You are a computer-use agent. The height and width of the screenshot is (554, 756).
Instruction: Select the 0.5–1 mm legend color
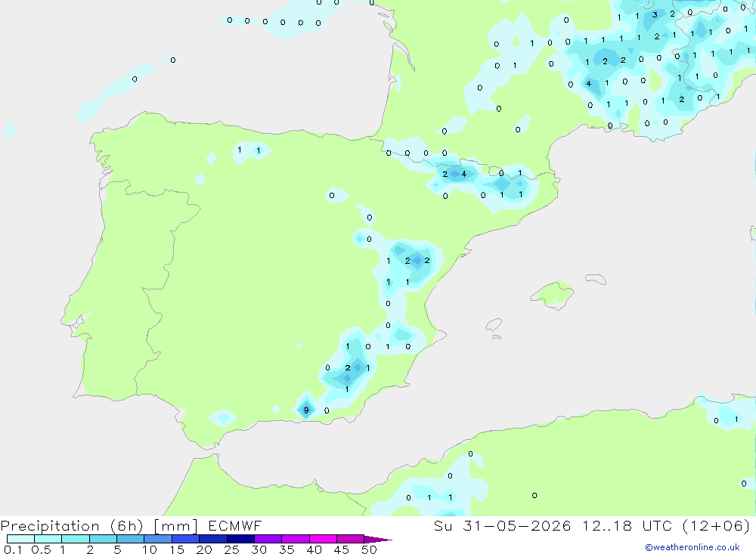48,539
